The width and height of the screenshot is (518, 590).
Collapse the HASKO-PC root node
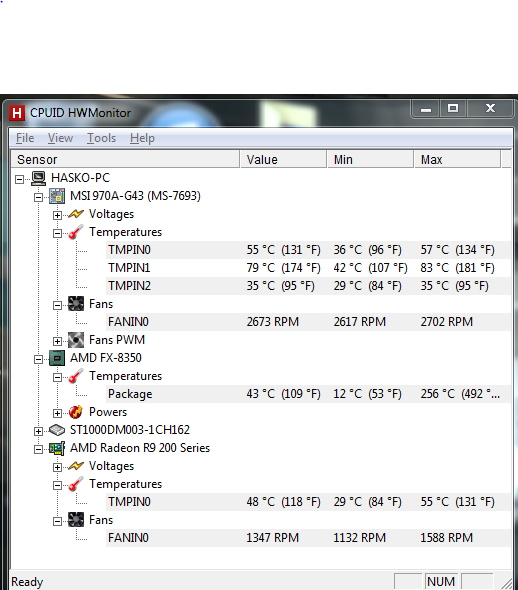(20, 179)
